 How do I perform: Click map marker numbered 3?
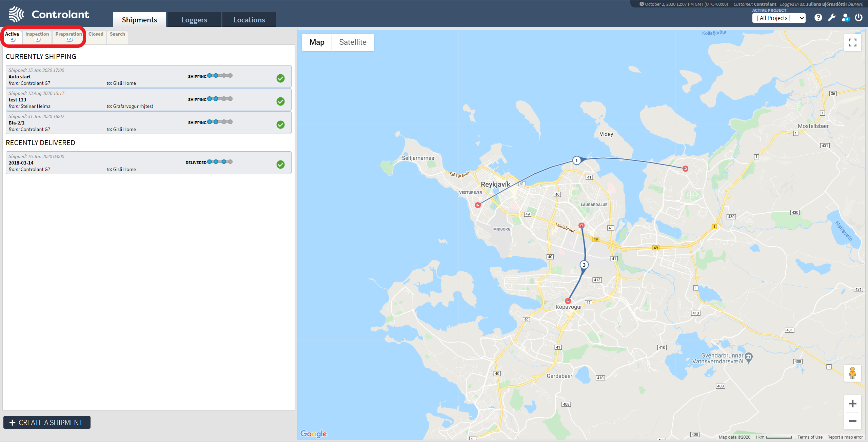(584, 265)
